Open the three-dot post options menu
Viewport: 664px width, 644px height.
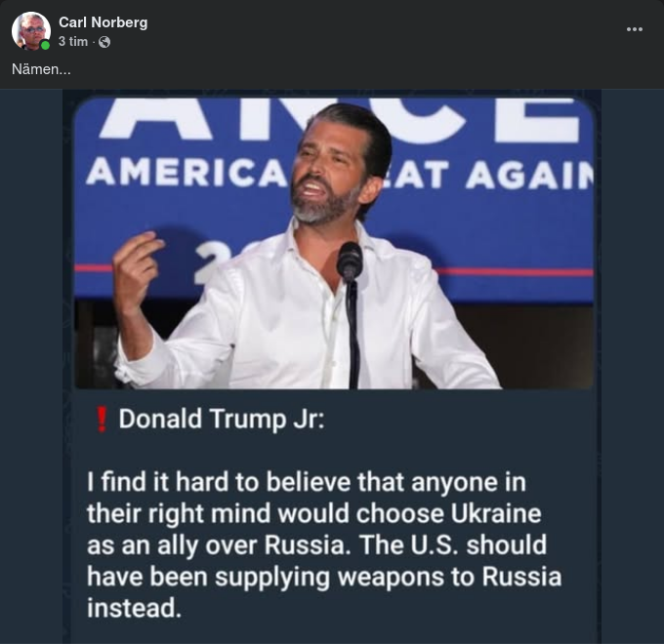(x=635, y=29)
